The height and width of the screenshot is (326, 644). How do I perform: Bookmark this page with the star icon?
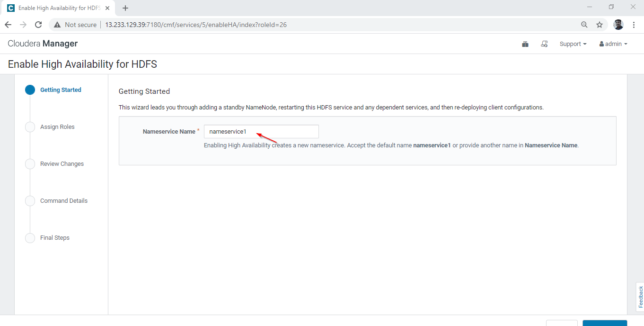600,25
